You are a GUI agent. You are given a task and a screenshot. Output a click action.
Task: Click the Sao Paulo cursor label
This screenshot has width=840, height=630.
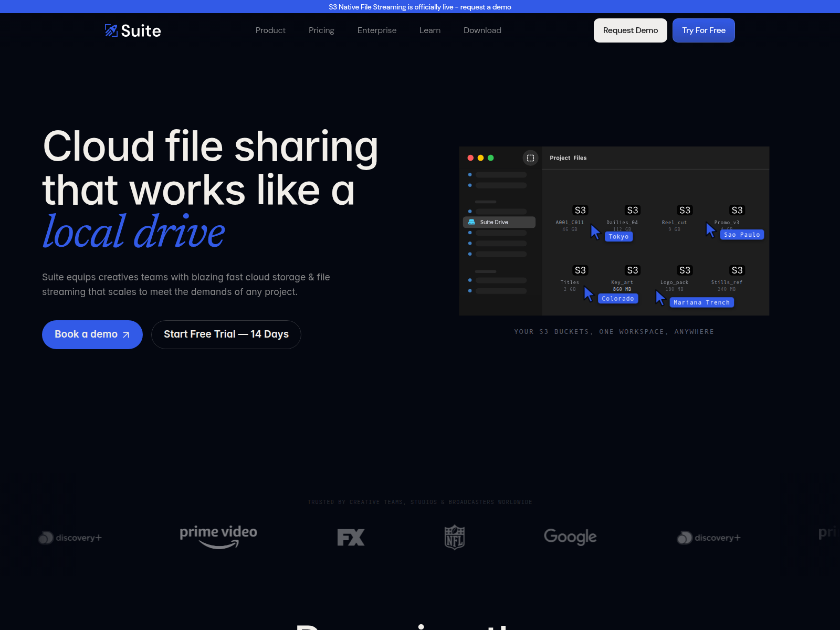742,235
